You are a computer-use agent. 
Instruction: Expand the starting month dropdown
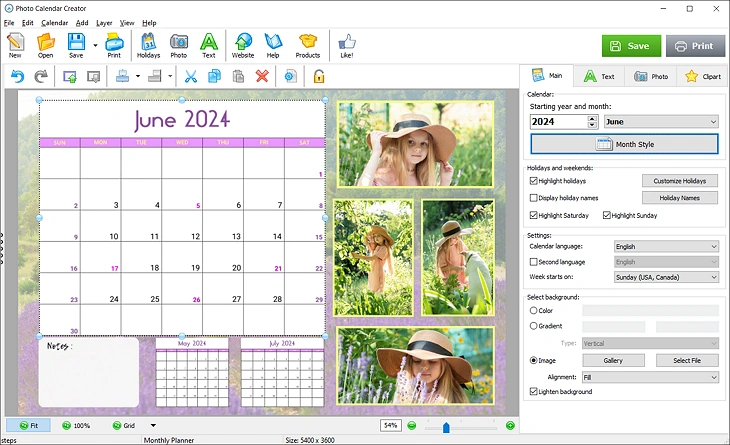click(x=661, y=122)
